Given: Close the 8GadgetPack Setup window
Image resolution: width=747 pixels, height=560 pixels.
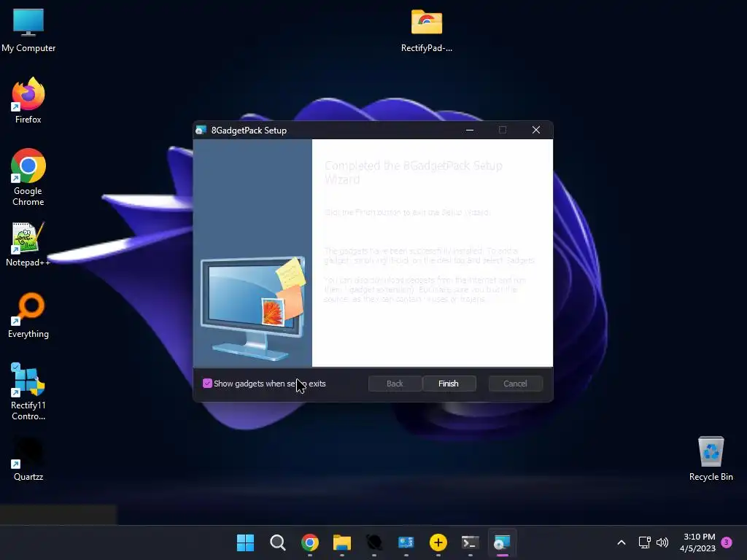Looking at the screenshot, I should click(x=536, y=130).
